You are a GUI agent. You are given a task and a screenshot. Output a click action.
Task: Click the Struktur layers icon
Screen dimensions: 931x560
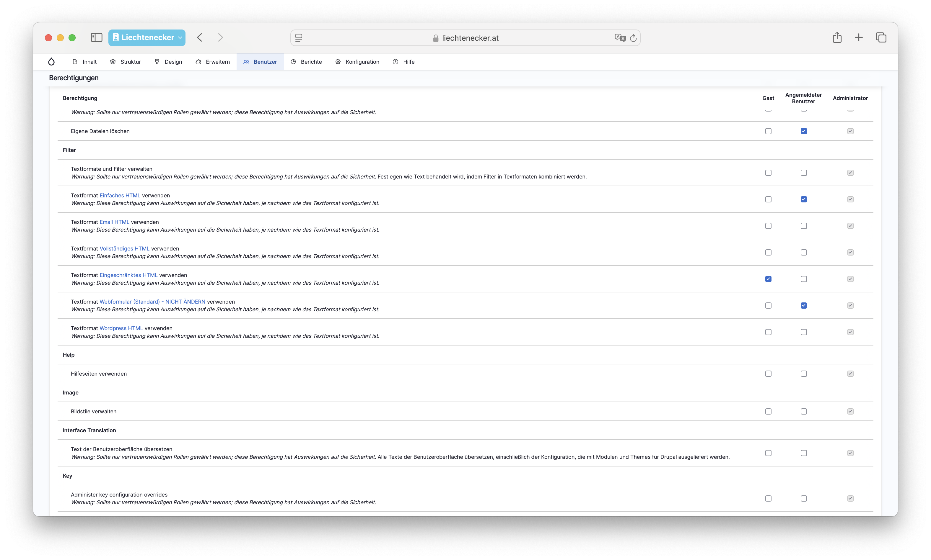112,61
